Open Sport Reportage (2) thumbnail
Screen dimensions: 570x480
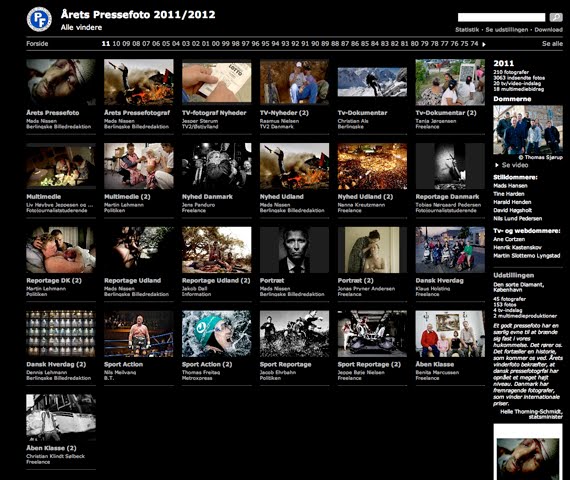click(x=372, y=333)
